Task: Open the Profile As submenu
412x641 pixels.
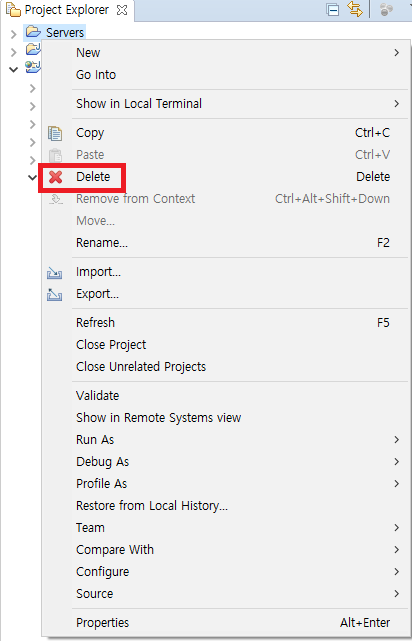Action: click(x=226, y=484)
